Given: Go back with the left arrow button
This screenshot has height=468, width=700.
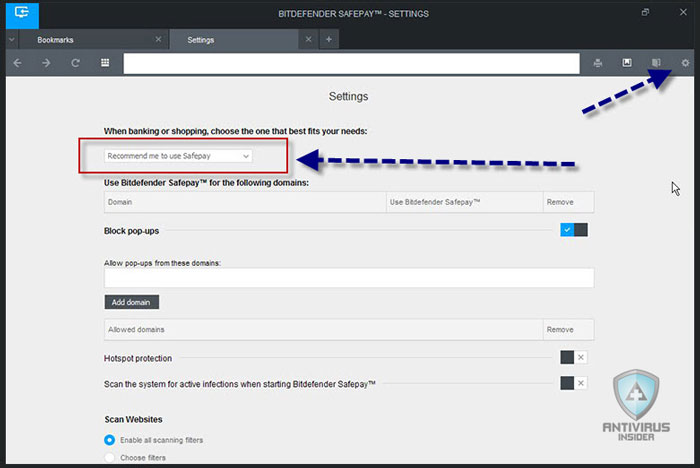Looking at the screenshot, I should [x=17, y=63].
